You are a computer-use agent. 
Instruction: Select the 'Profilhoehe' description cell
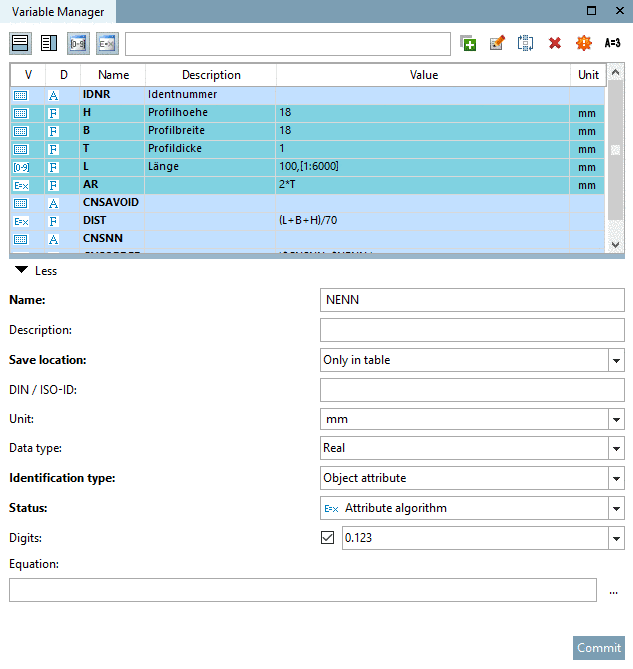click(x=210, y=113)
